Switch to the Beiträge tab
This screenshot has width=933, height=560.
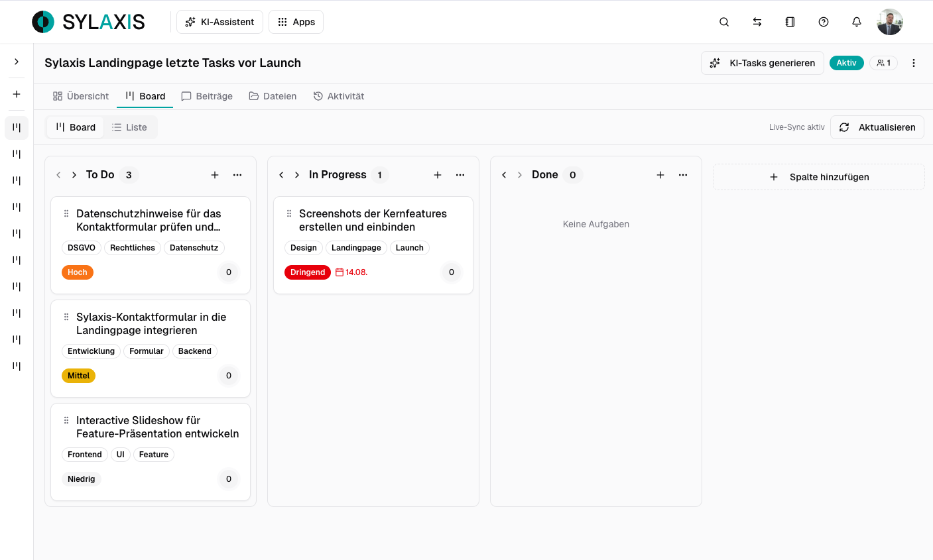207,96
